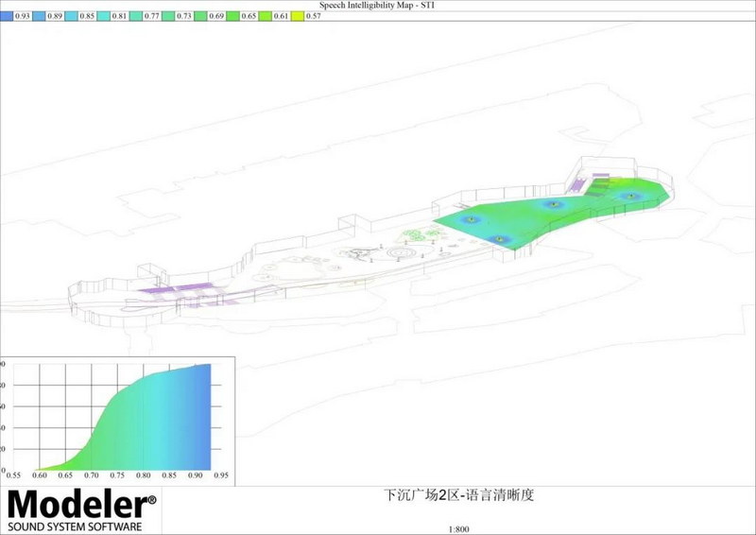The image size is (756, 535).
Task: Click the Speech Intelligibility Map - STI title
Action: [x=377, y=5]
